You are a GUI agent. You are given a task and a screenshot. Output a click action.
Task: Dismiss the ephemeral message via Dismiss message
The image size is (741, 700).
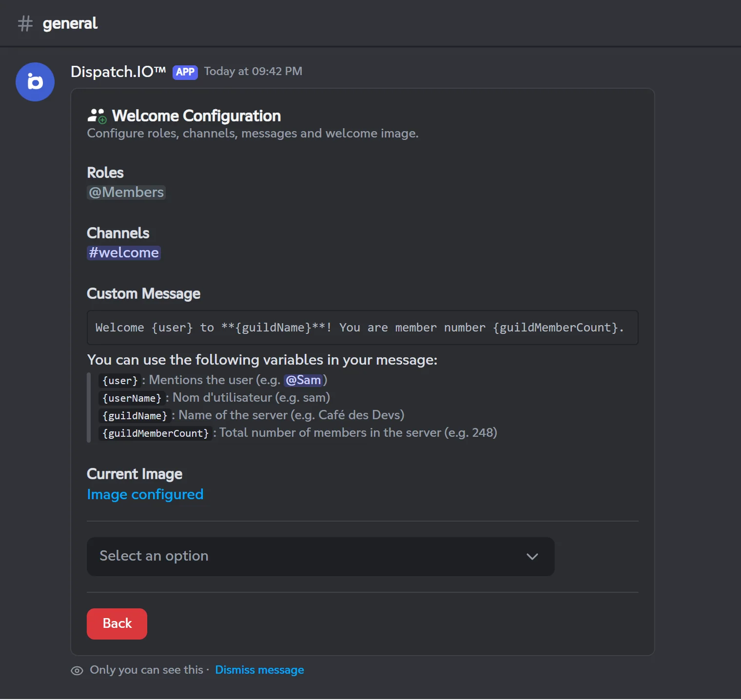259,670
